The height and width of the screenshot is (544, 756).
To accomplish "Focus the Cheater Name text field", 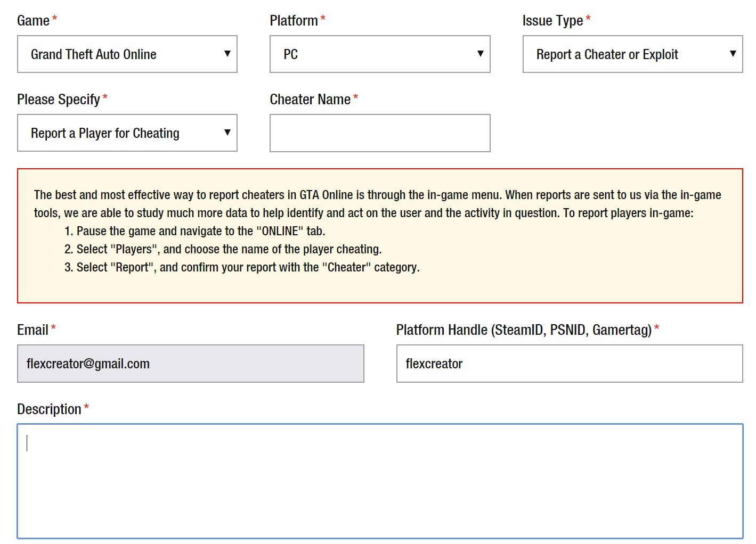I will [x=379, y=133].
